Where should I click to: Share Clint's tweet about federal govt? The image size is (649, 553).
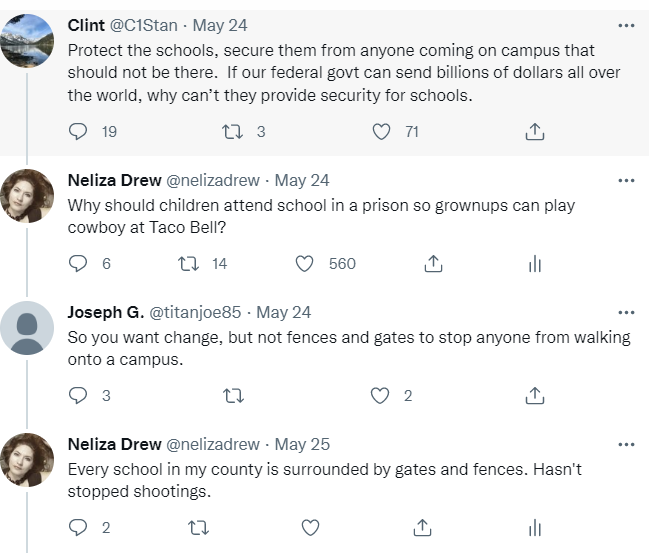[534, 132]
